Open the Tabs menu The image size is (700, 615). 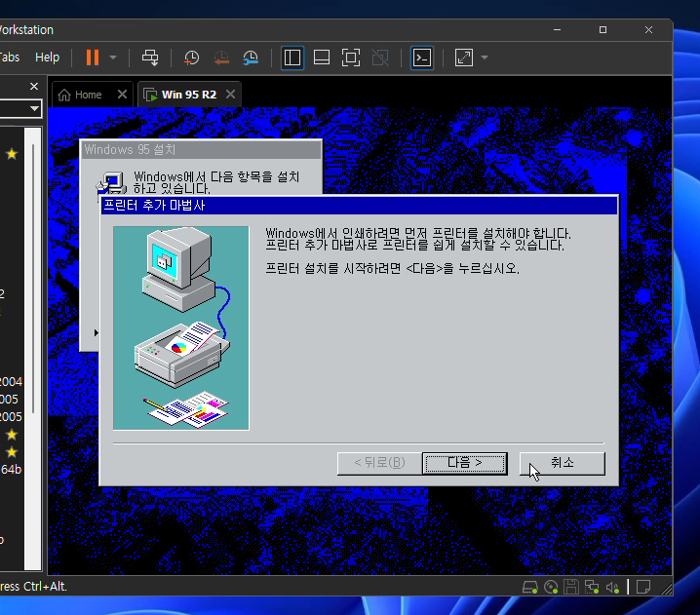(9, 58)
